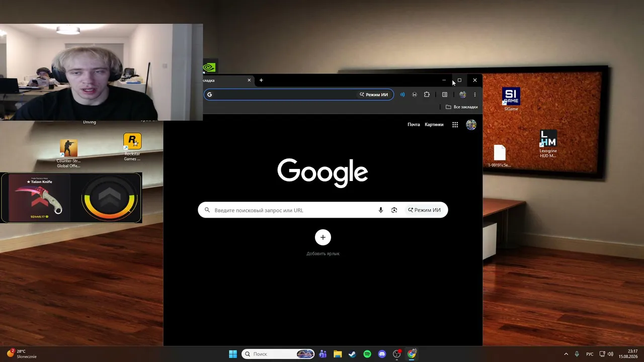This screenshot has width=644, height=362.
Task: Click the Google search box
Action: [323, 210]
